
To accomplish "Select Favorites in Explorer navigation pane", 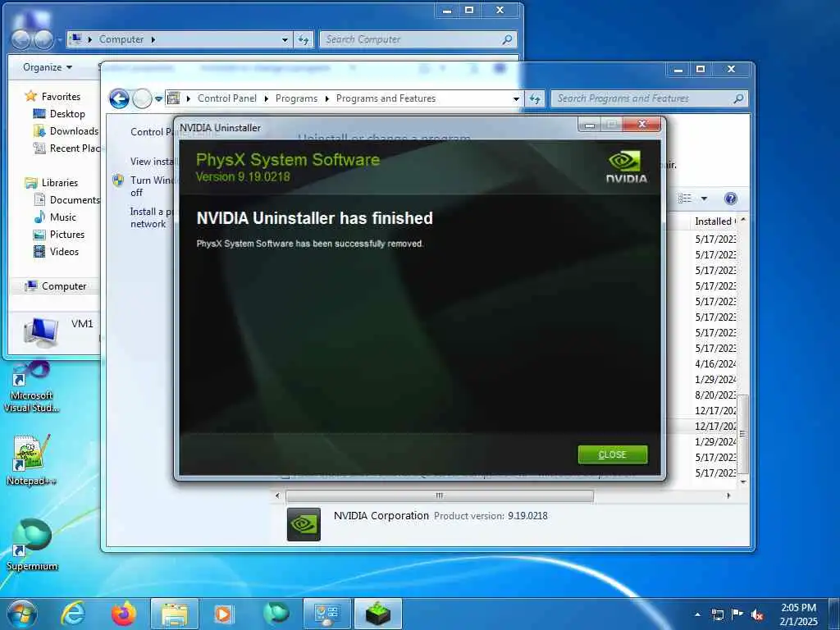I will tap(61, 97).
